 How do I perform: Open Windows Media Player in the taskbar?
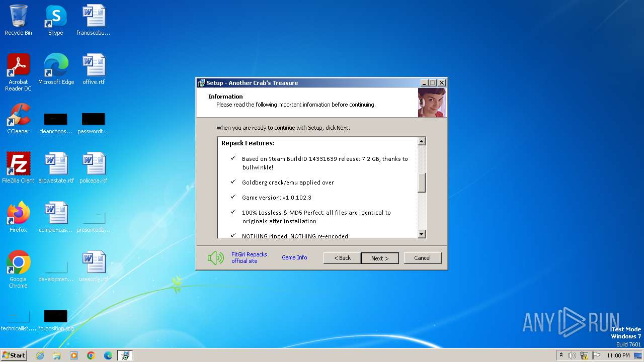click(74, 355)
